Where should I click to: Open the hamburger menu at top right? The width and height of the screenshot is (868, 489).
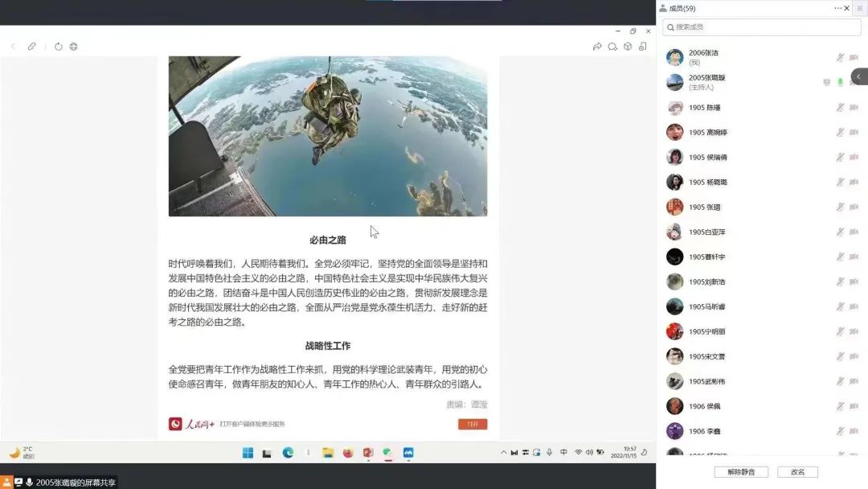pos(859,8)
